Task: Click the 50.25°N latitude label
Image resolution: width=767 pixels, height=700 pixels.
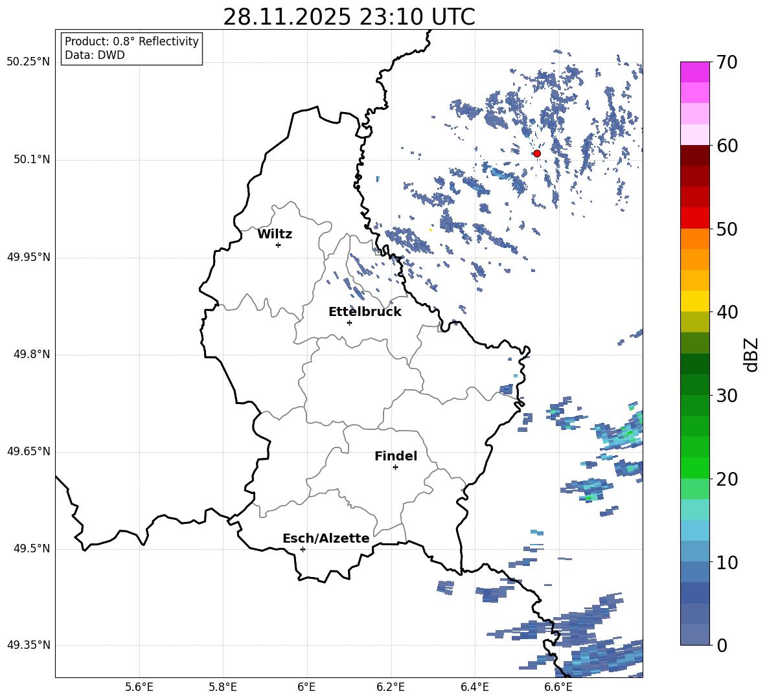Action: tap(29, 62)
